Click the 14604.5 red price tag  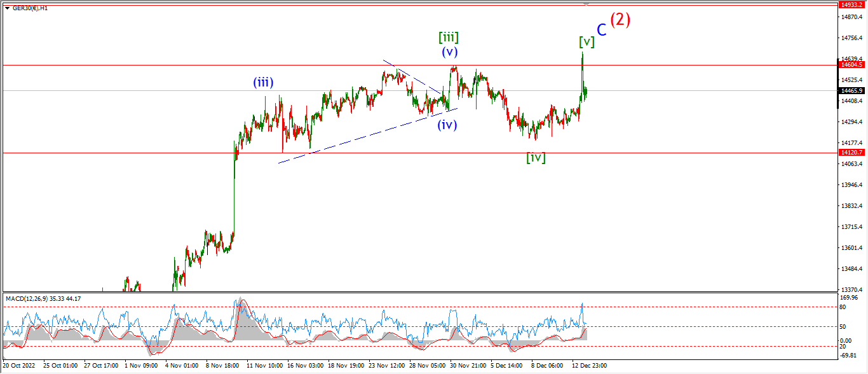tap(851, 65)
